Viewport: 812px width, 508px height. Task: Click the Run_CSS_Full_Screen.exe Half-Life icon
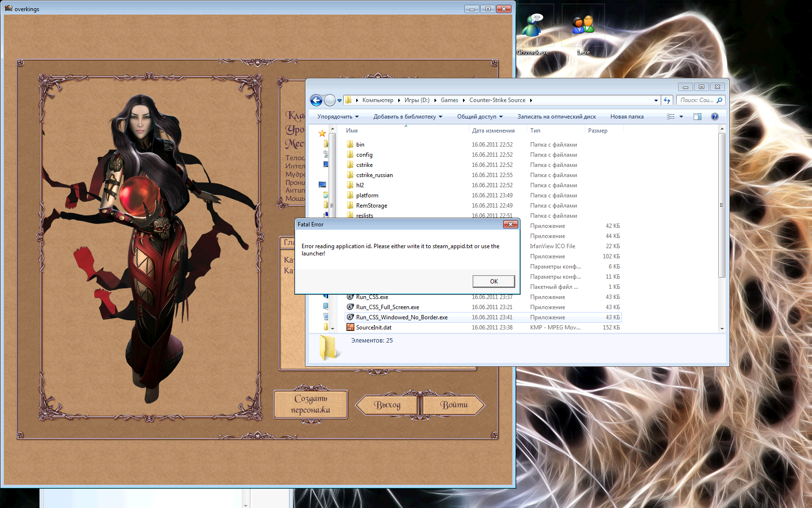[x=350, y=307]
